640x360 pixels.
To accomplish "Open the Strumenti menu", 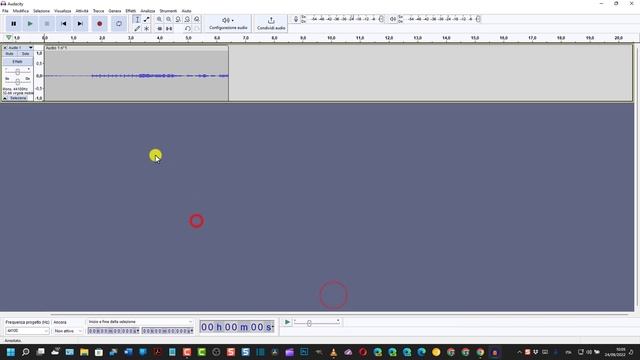I will click(x=168, y=11).
